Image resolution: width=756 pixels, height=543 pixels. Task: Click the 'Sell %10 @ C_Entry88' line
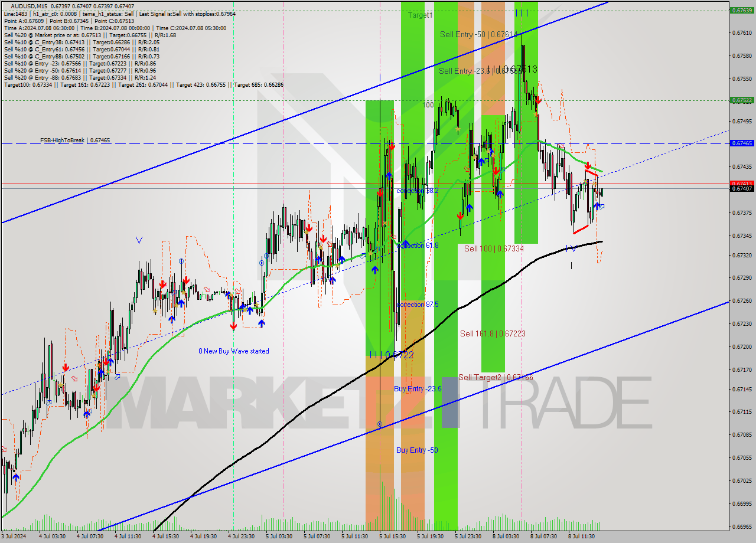point(82,56)
